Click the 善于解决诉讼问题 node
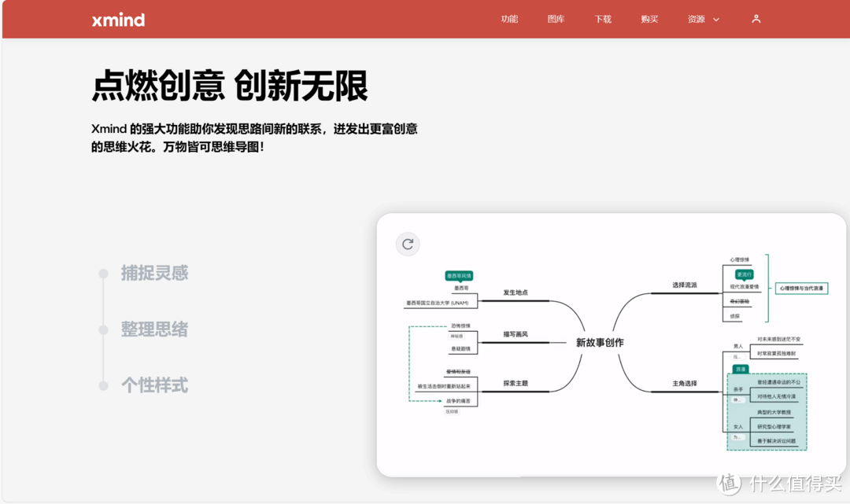 coord(776,441)
